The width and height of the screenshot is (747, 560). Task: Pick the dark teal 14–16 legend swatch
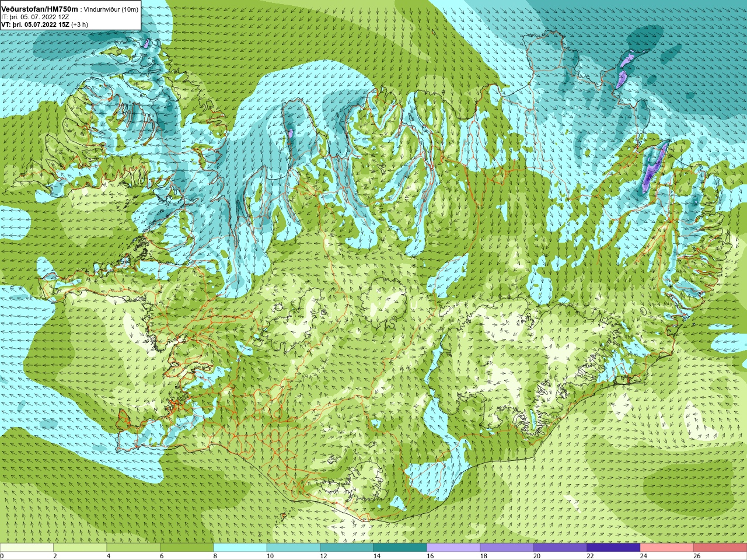pos(400,548)
